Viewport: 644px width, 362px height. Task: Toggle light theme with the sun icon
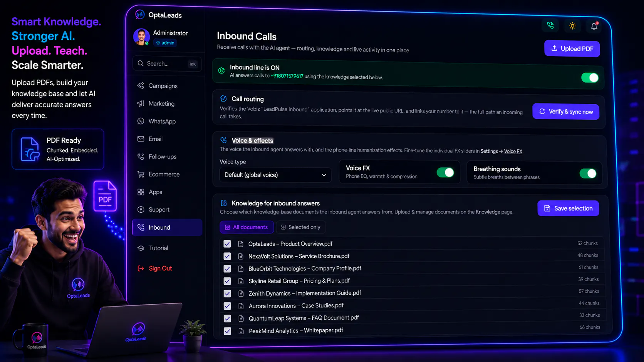[x=572, y=26]
